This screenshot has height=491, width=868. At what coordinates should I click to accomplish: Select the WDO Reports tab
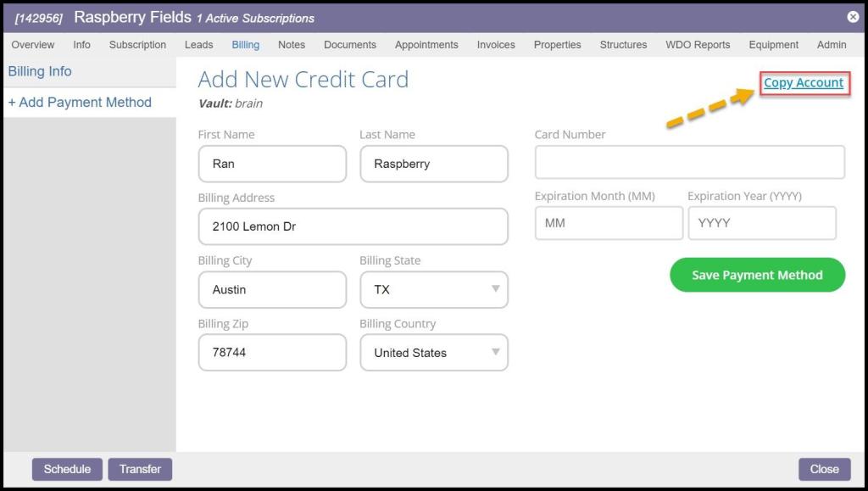click(698, 45)
